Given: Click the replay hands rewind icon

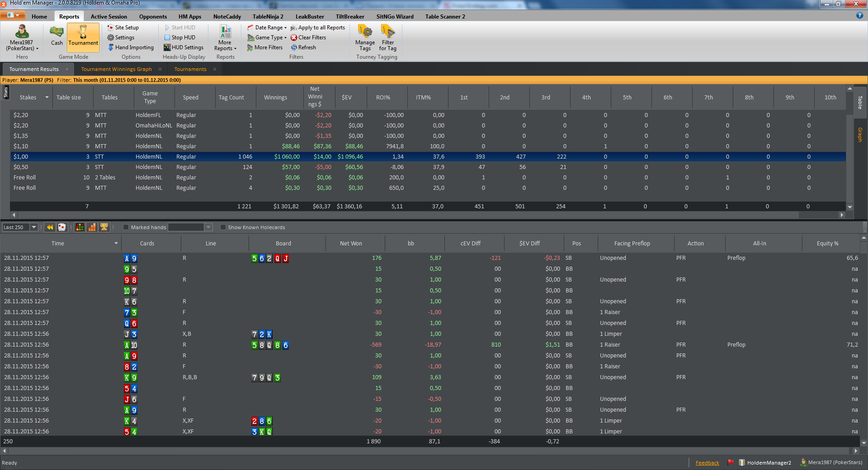Looking at the screenshot, I should [50, 227].
